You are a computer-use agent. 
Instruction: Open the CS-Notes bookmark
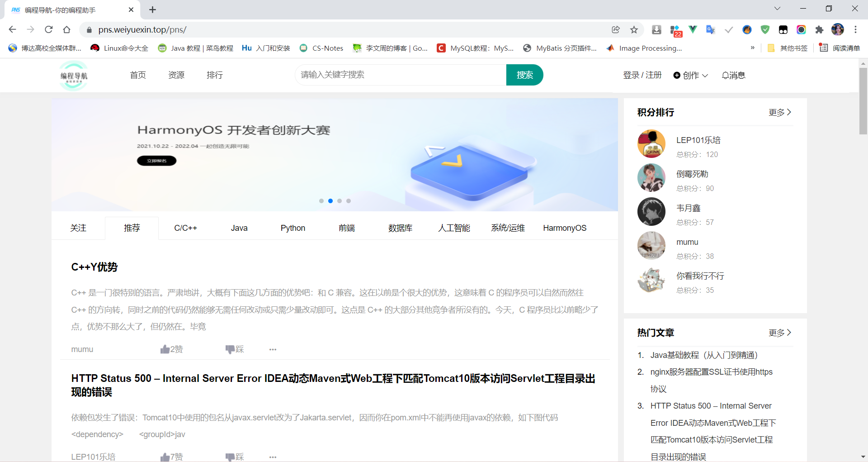point(321,48)
